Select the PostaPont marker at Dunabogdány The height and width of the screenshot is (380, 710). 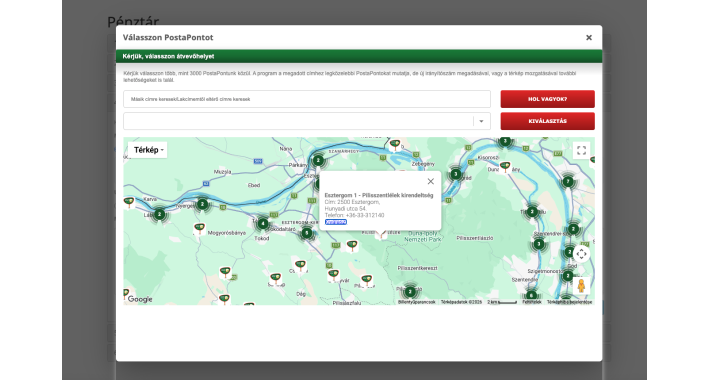coord(505,167)
